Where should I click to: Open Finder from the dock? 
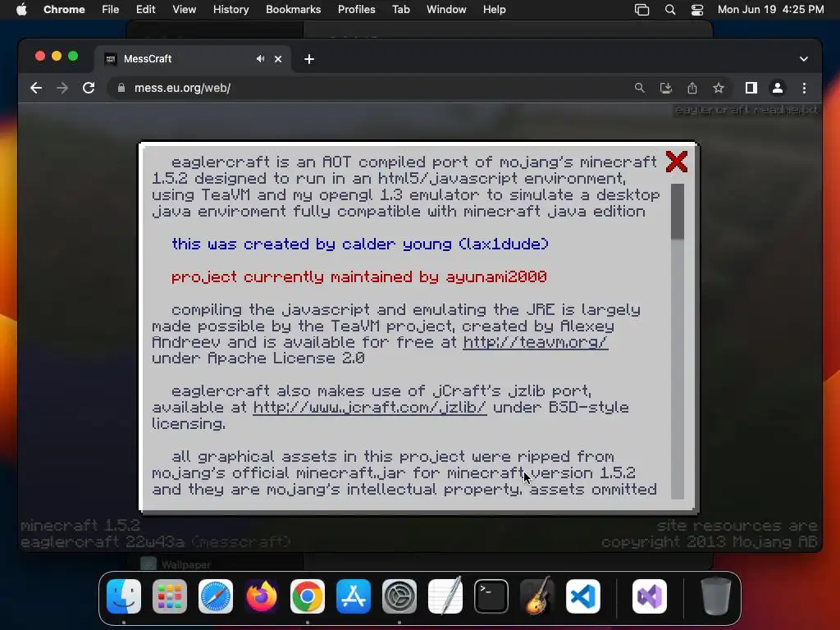[124, 596]
